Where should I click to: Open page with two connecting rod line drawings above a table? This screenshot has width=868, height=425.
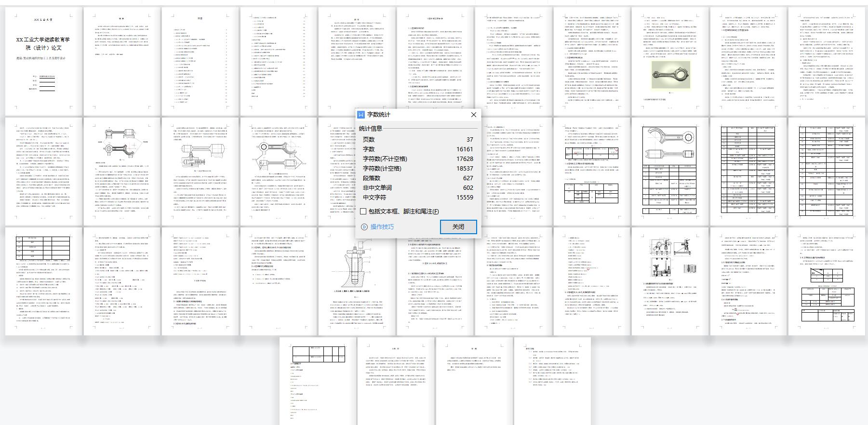[670, 171]
